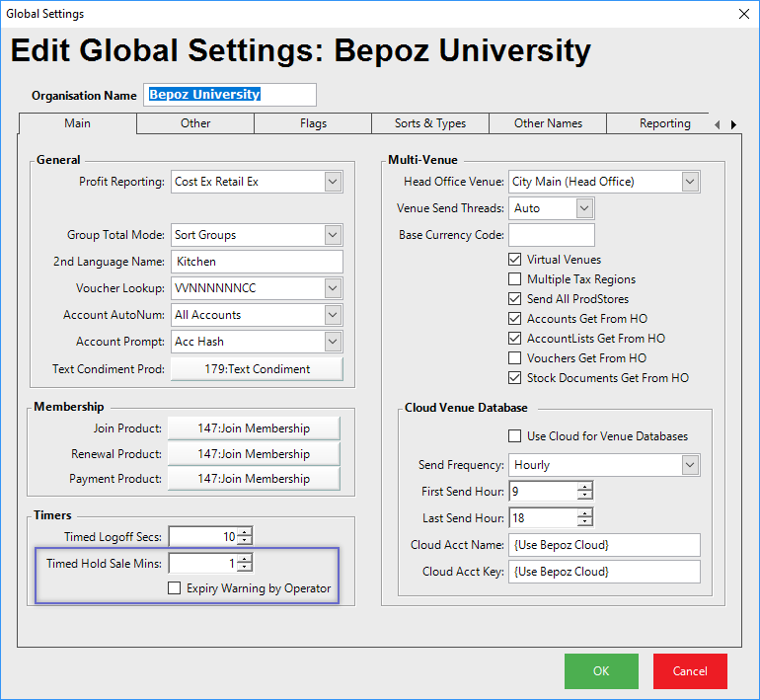Decrease First Send Hour value
The width and height of the screenshot is (760, 700).
coord(585,495)
